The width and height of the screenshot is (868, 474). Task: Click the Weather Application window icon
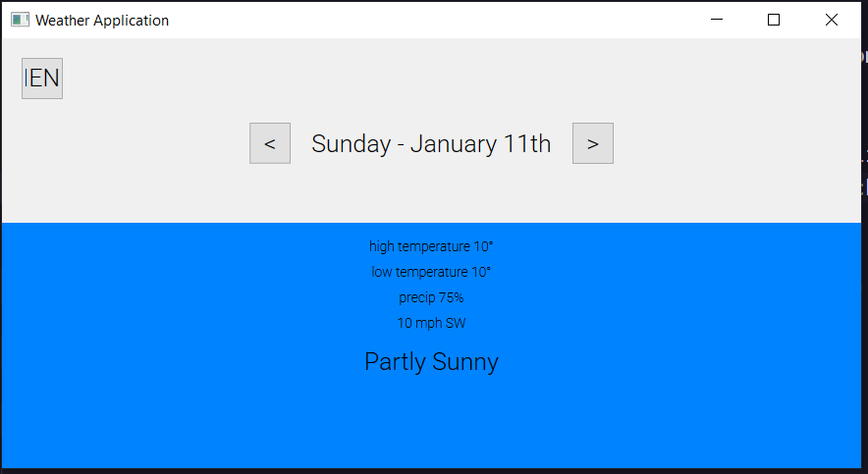point(20,20)
